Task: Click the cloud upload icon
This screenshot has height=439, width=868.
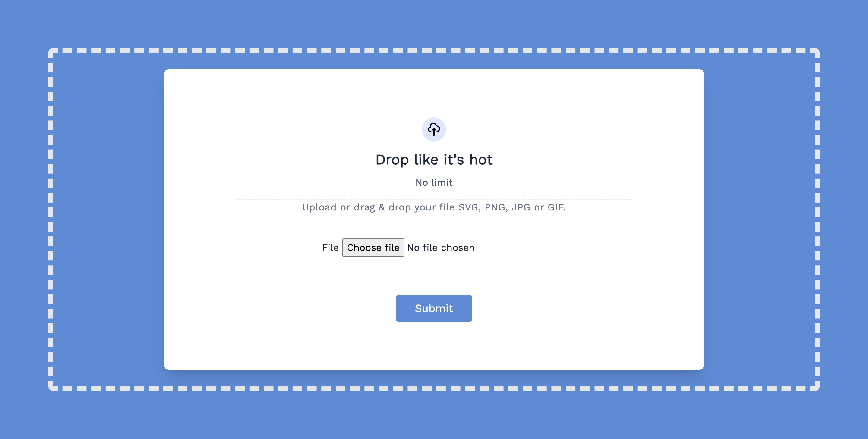Action: click(434, 129)
